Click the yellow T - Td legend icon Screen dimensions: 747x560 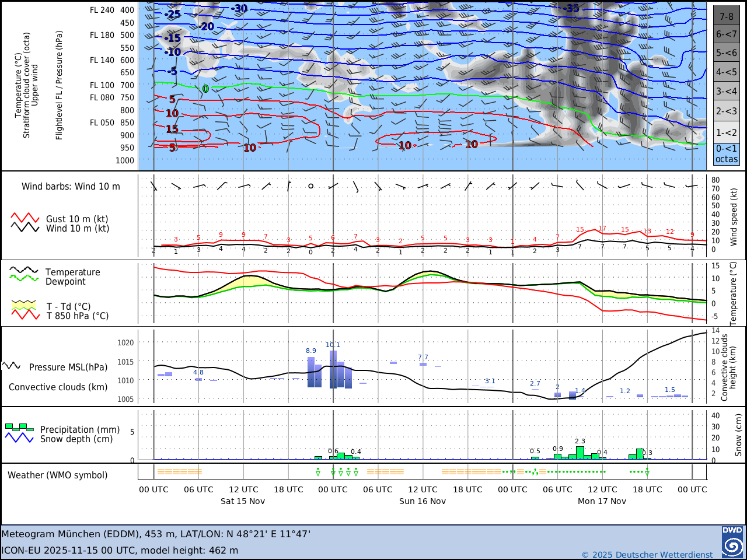click(25, 305)
